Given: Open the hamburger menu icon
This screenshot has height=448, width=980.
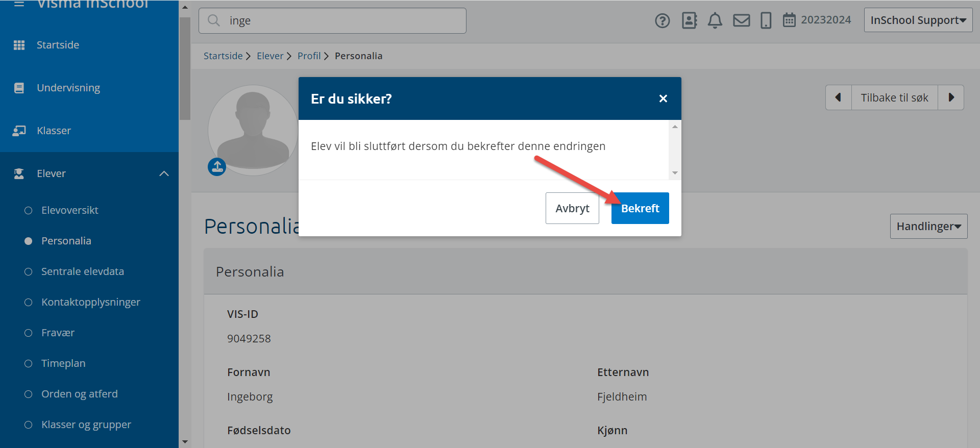Looking at the screenshot, I should [19, 4].
